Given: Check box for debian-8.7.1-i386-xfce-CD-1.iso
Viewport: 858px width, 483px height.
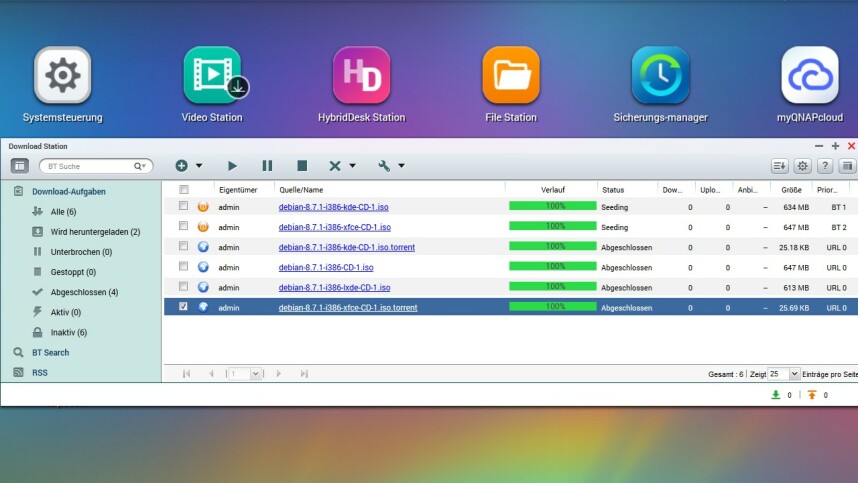Looking at the screenshot, I should 183,226.
